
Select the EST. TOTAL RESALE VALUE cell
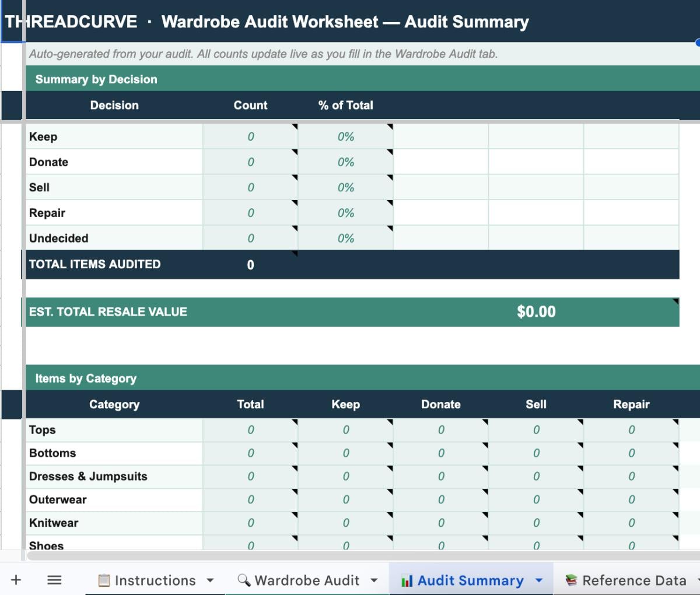point(108,311)
